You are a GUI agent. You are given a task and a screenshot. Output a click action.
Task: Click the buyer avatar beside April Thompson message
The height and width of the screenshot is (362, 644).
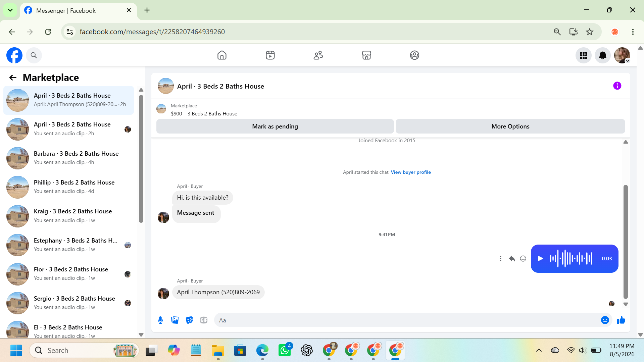click(163, 294)
